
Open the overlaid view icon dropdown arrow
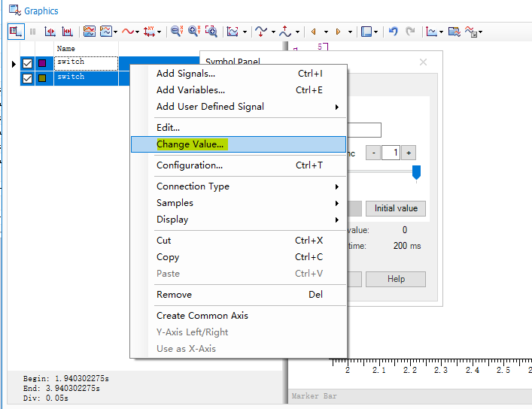pos(115,32)
